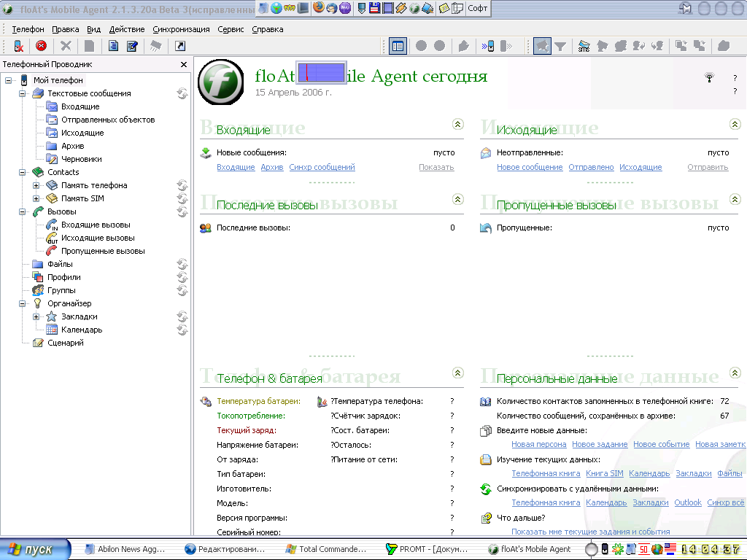This screenshot has height=560, width=747.
Task: Click the disconnect phone toolbar icon
Action: (18, 46)
